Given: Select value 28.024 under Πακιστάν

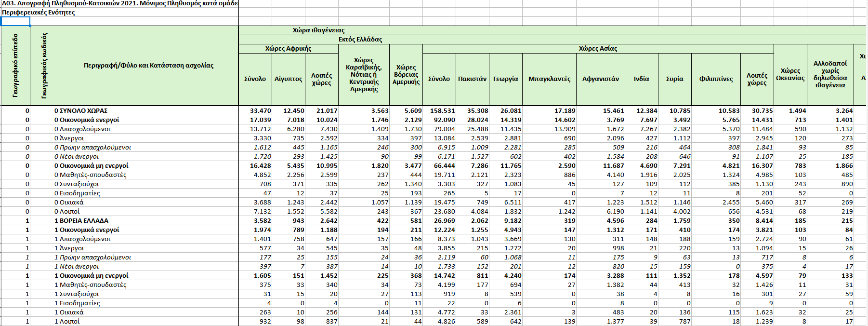Looking at the screenshot, I should click(x=478, y=120).
